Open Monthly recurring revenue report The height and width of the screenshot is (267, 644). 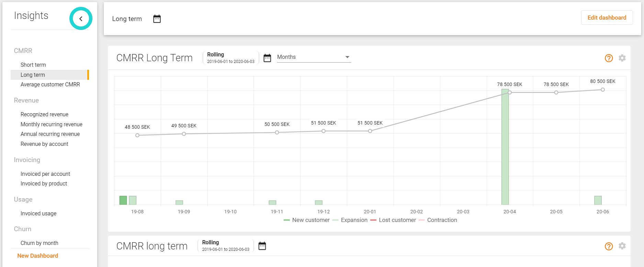[52, 124]
